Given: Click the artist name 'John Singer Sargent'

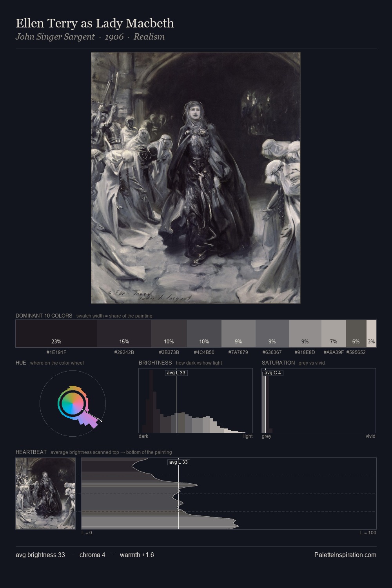Looking at the screenshot, I should (x=55, y=37).
